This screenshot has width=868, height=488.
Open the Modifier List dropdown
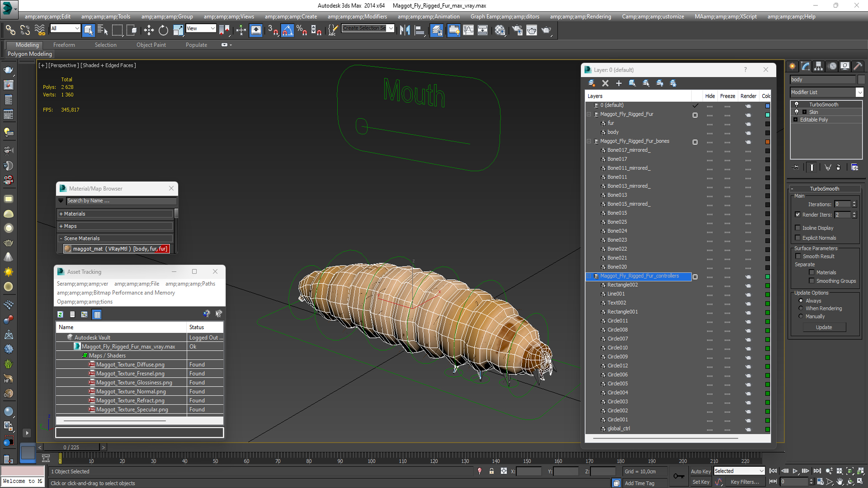pyautogui.click(x=859, y=92)
